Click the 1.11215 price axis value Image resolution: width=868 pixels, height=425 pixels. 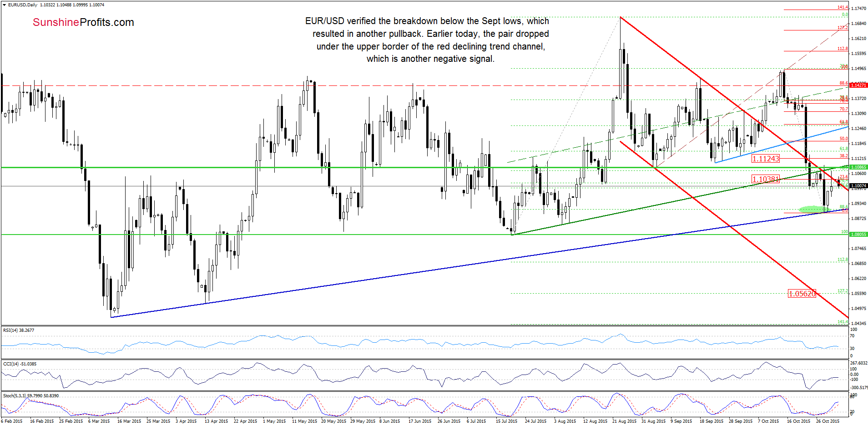click(x=858, y=158)
